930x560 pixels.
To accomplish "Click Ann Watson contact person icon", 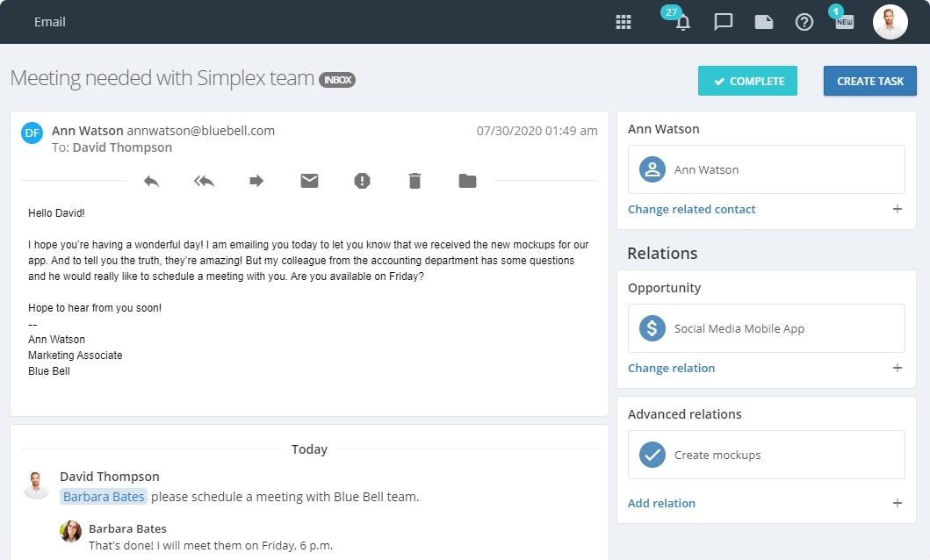I will pyautogui.click(x=652, y=169).
